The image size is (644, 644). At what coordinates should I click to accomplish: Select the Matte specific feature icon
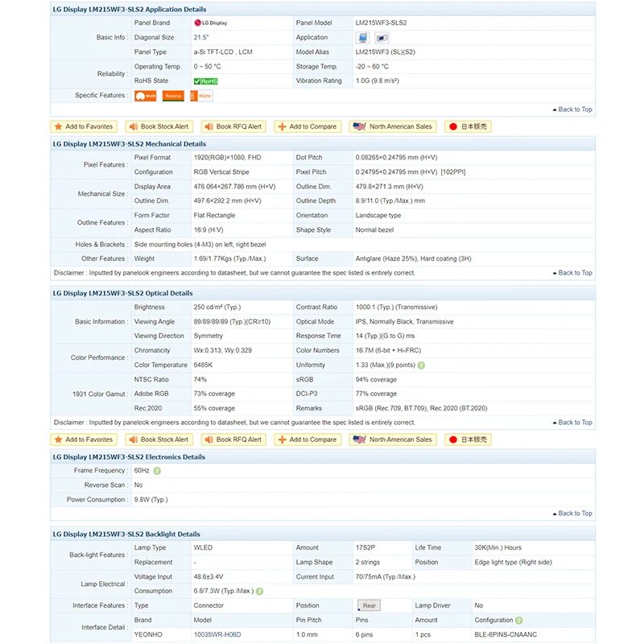(201, 96)
